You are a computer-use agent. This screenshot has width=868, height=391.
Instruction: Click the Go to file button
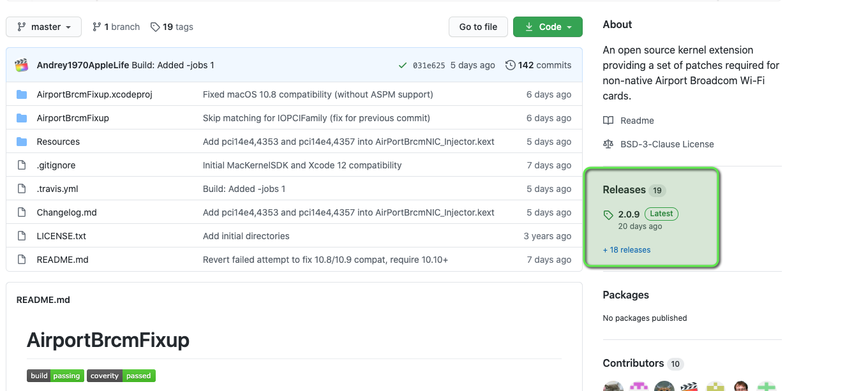(x=478, y=27)
